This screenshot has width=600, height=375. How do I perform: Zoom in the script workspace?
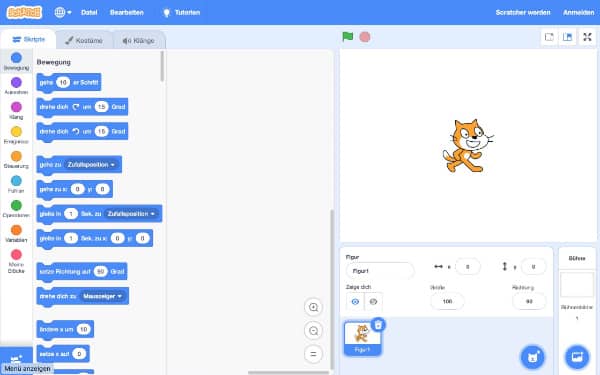pyautogui.click(x=313, y=307)
